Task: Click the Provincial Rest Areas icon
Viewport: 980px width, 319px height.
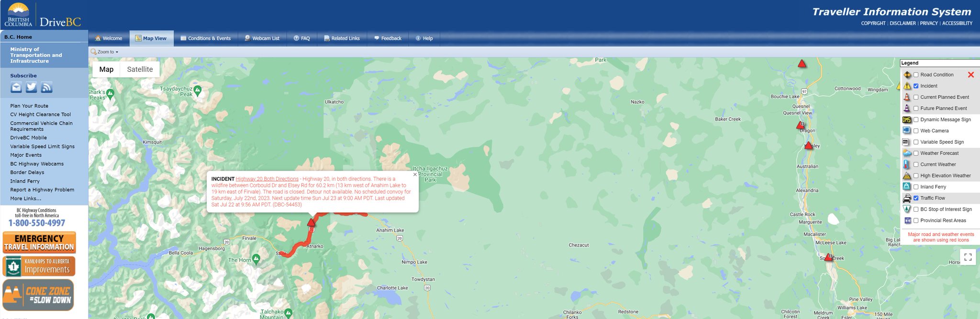Action: (907, 220)
